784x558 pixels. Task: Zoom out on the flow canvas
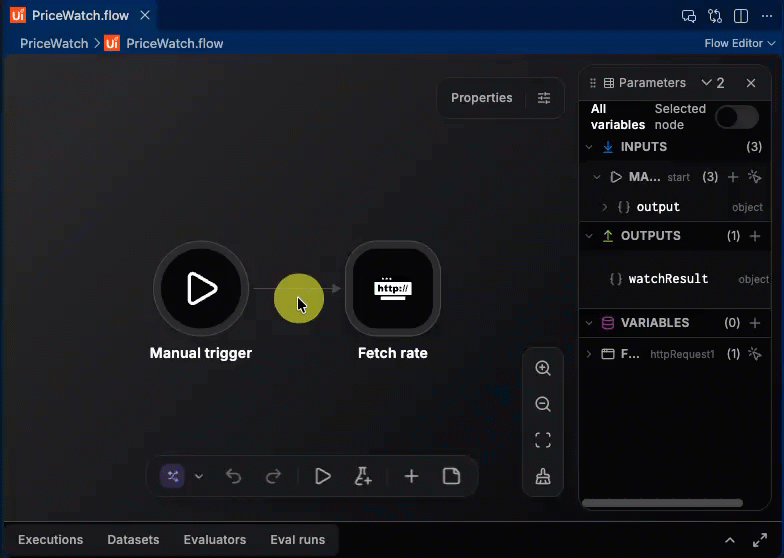point(542,404)
